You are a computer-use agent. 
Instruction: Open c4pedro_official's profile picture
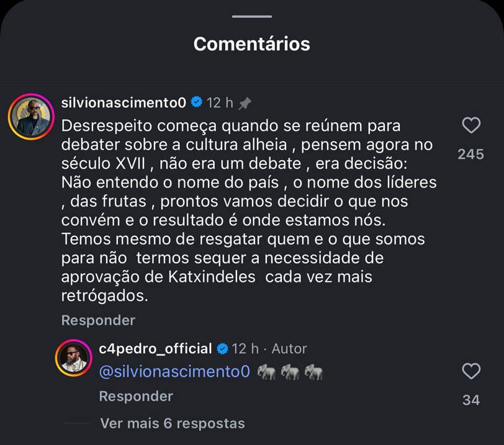tap(74, 358)
